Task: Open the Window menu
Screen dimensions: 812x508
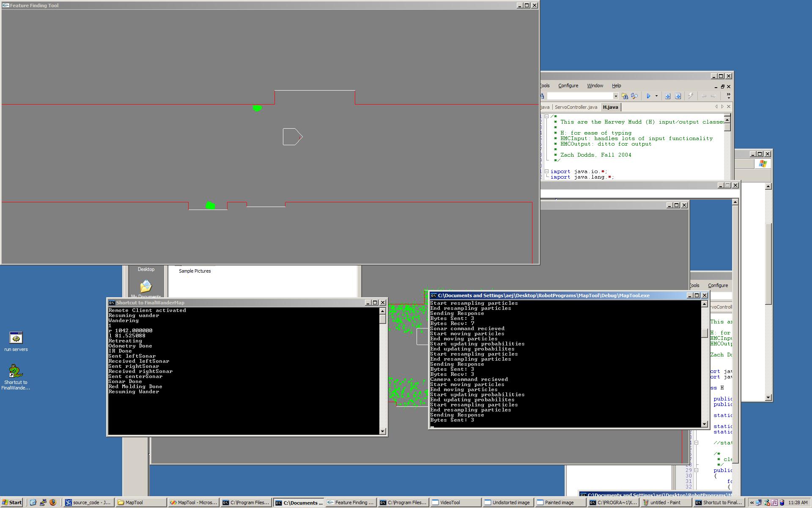Action: tap(595, 86)
